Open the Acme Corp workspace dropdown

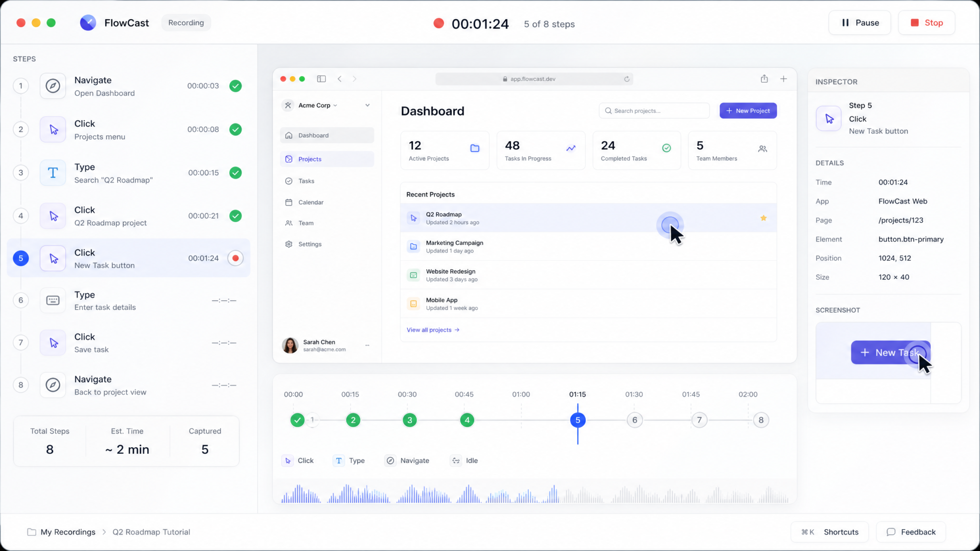pos(318,105)
